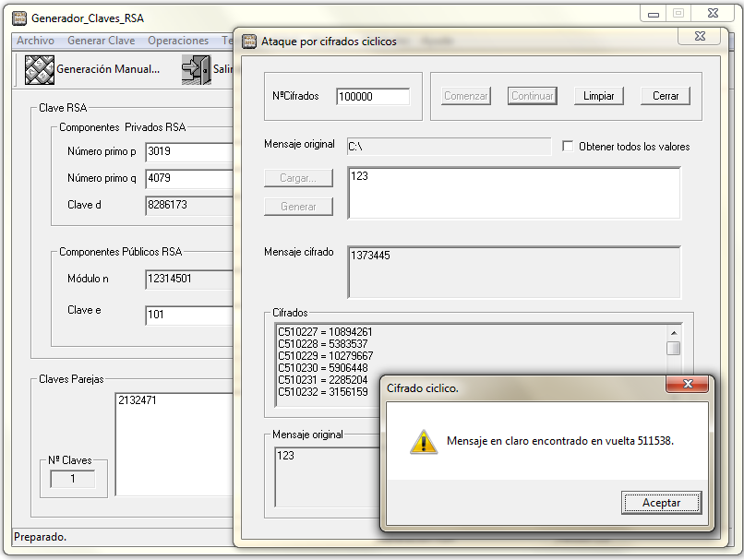This screenshot has height=560, width=744.
Task: Click the Limpiar button
Action: 599,96
